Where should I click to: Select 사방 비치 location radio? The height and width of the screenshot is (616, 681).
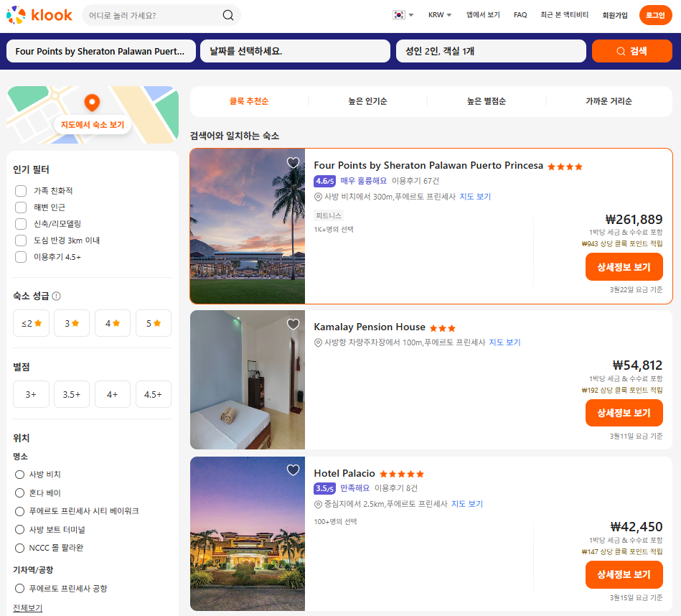tap(19, 475)
